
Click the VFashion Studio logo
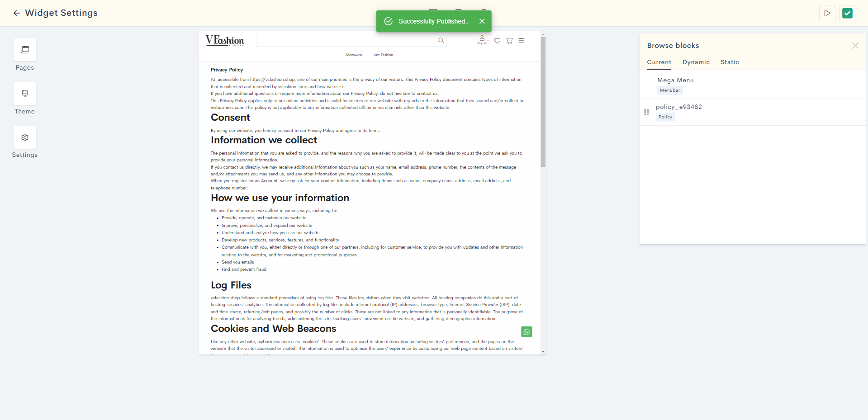225,41
